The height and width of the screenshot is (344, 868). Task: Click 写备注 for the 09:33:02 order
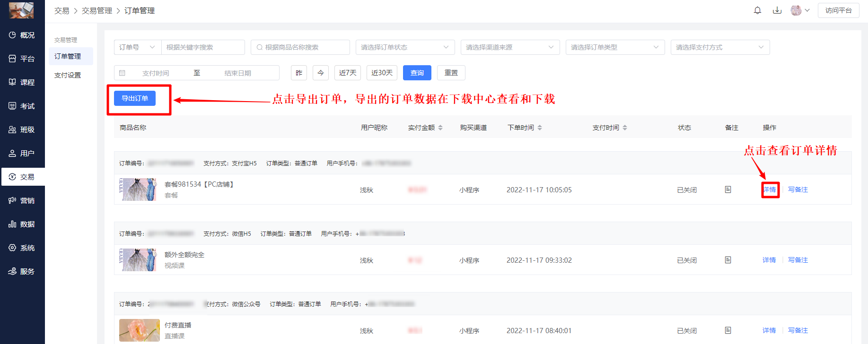(x=798, y=260)
